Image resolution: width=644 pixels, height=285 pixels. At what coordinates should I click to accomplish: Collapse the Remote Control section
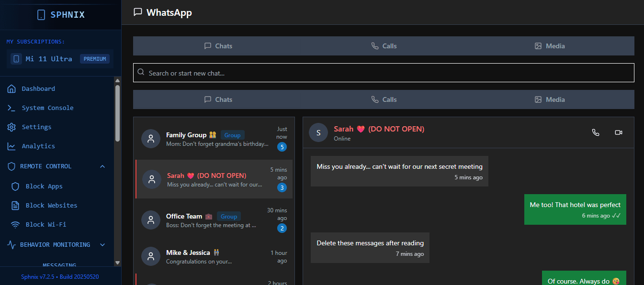point(102,166)
